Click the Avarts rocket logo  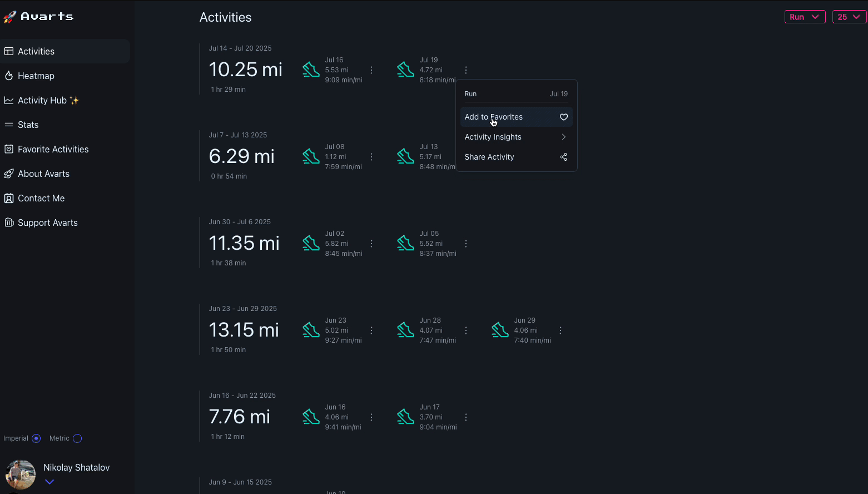9,16
